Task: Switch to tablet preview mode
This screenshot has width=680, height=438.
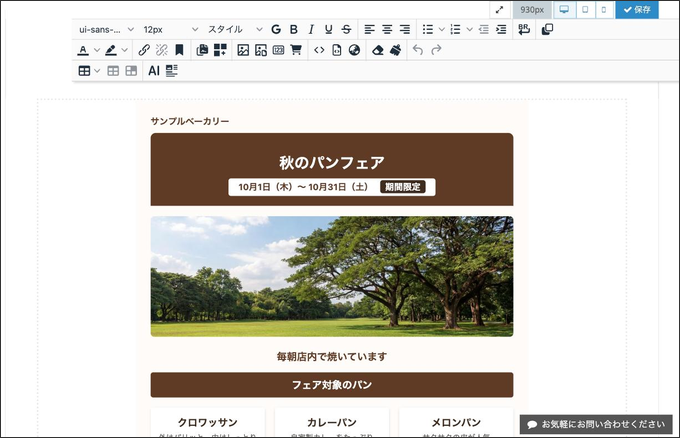Action: (x=585, y=10)
